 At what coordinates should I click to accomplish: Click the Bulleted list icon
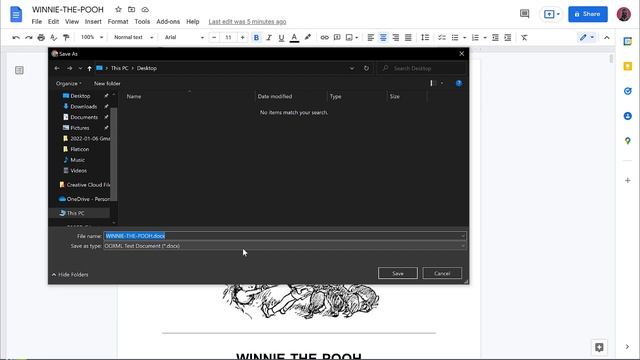455,38
